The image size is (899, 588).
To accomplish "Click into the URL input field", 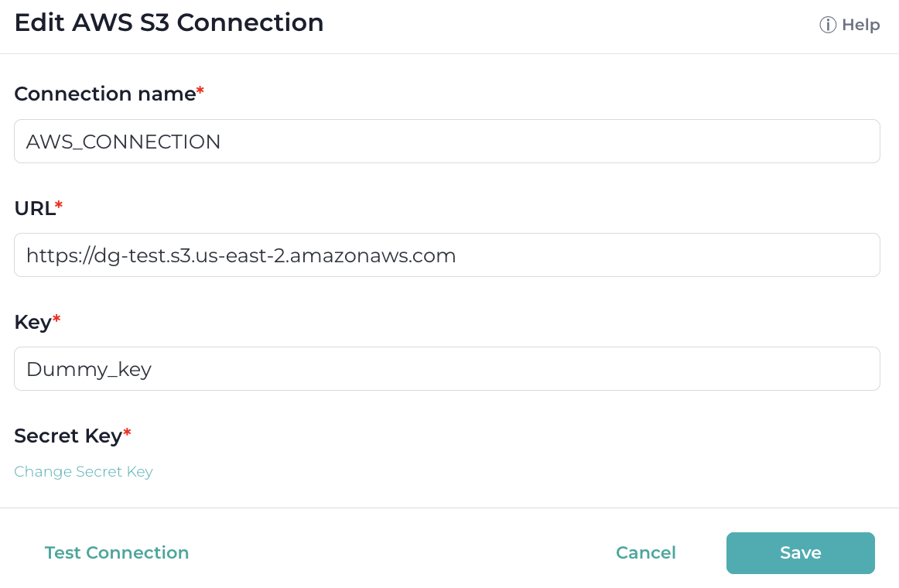I will 447,255.
